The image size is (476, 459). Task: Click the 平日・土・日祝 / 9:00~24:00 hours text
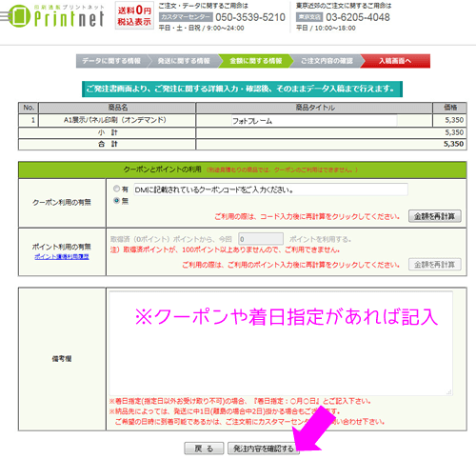[201, 28]
